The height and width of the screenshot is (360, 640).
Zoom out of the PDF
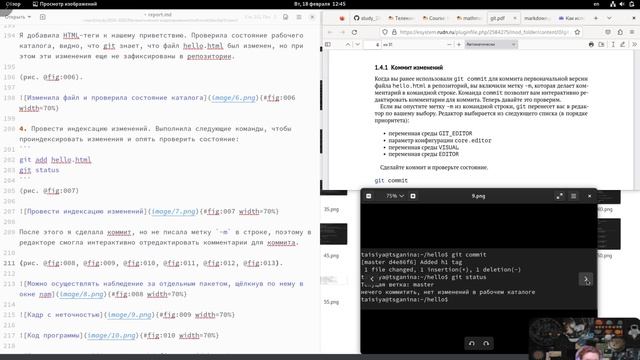[449, 44]
